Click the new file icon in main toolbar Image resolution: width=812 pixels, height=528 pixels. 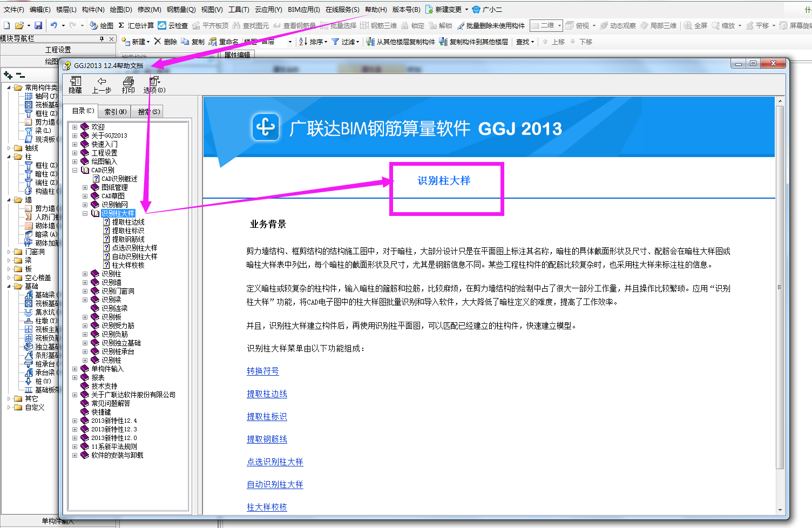6,25
